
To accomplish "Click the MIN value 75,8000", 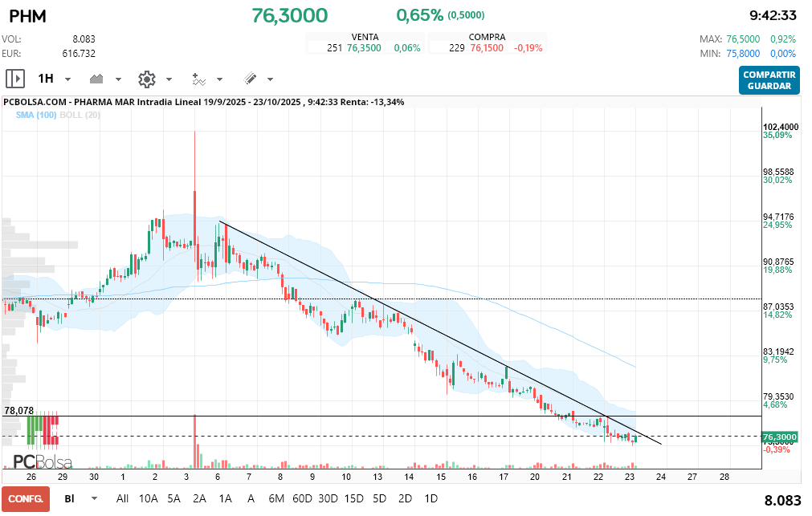I will [743, 54].
